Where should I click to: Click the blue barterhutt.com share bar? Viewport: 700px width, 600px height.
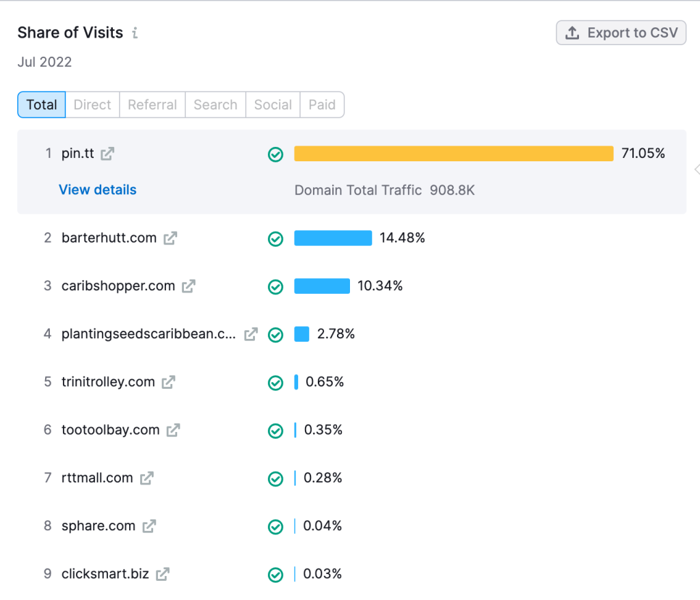pos(333,238)
